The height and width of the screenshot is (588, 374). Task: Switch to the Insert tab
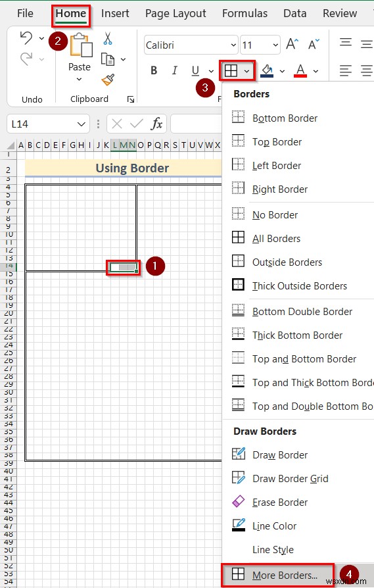[115, 14]
